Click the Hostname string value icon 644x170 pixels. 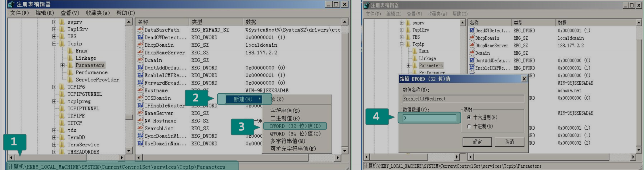[x=140, y=90]
